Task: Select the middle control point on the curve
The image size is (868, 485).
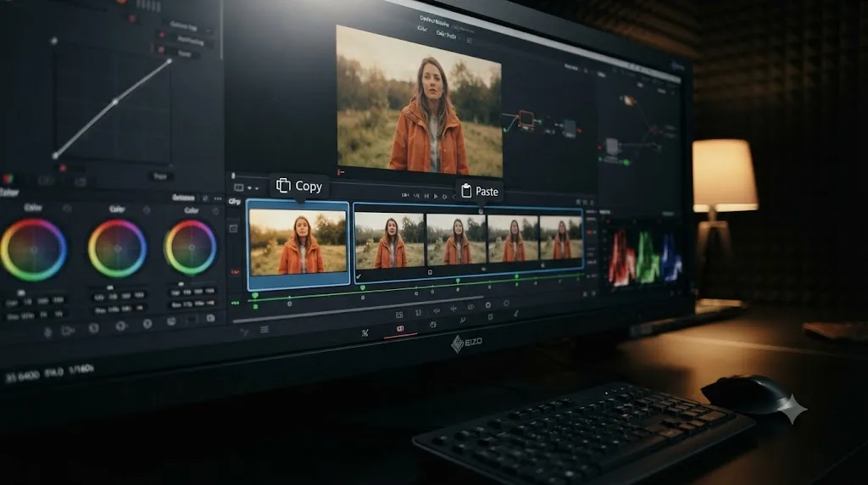Action: [x=115, y=102]
